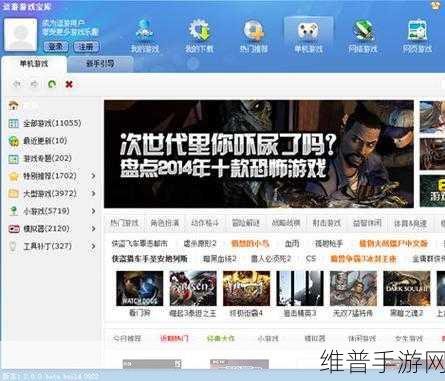Expand the 模拟器(2120) chevron

tap(93, 229)
